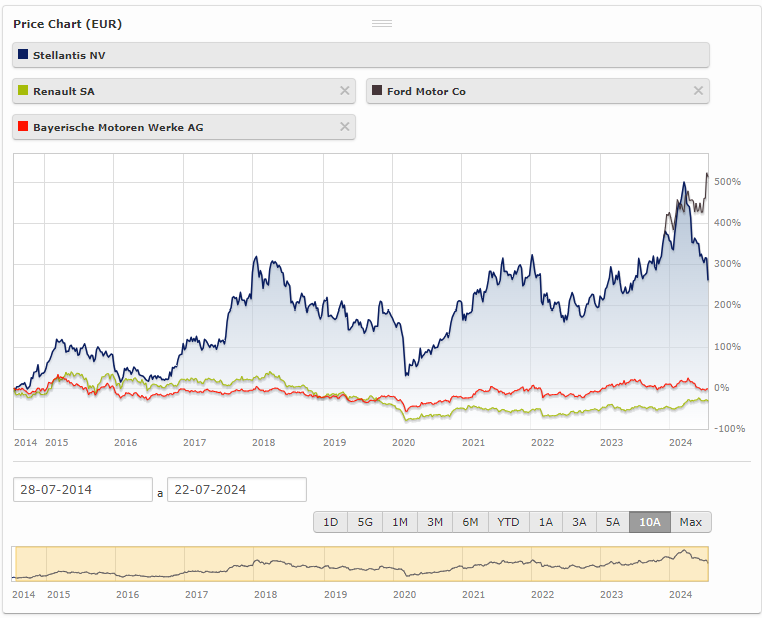Choose the YTD time range
Image resolution: width=762 pixels, height=618 pixels.
pyautogui.click(x=508, y=522)
